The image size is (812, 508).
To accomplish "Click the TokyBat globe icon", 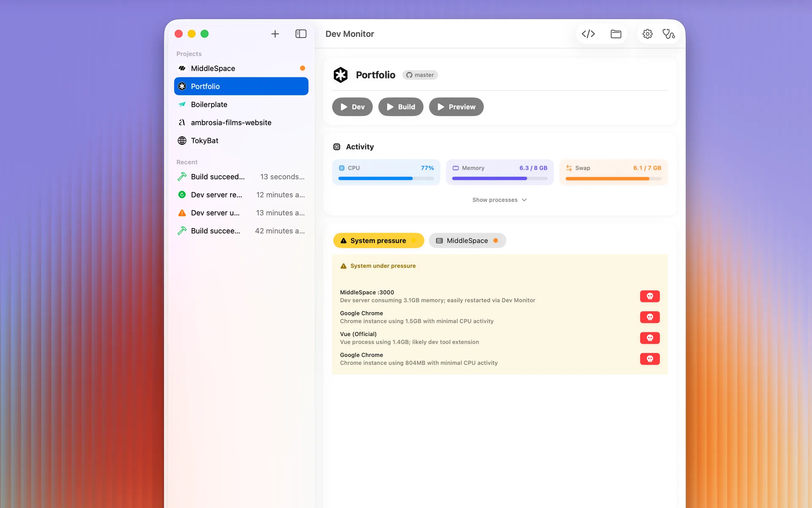I will pos(182,141).
